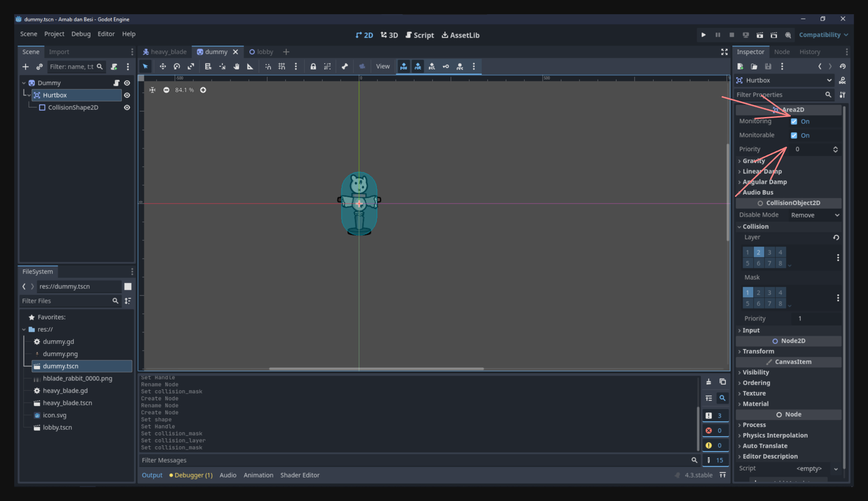Toggle distraction-free mode

coord(724,52)
